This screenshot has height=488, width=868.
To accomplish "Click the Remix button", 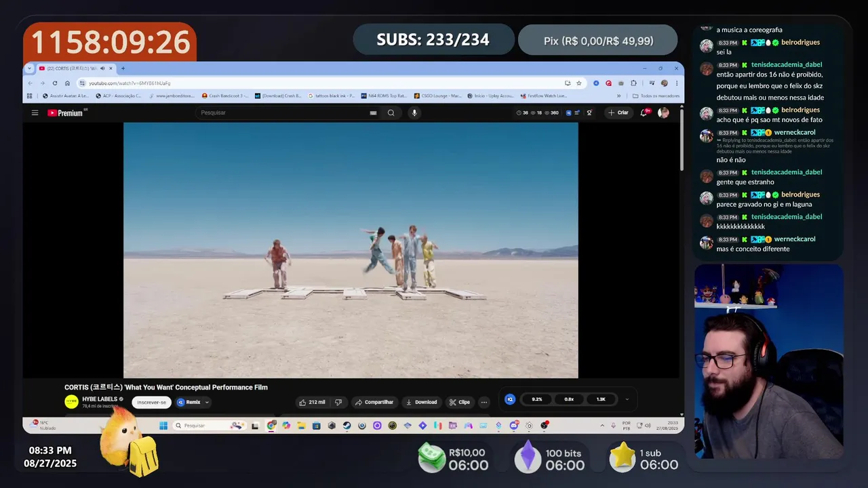I will tap(189, 402).
